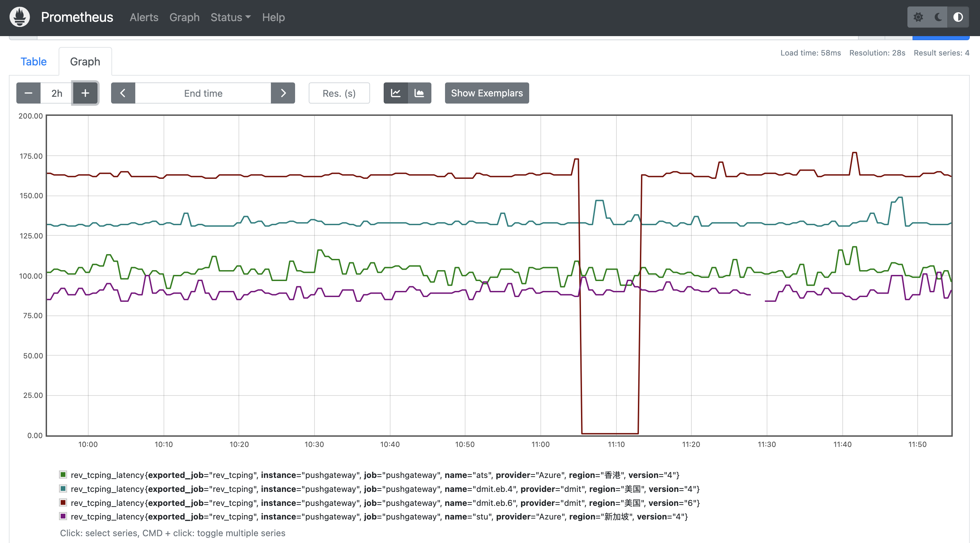Open the Status dropdown menu
Viewport: 980px width, 543px height.
tap(231, 17)
